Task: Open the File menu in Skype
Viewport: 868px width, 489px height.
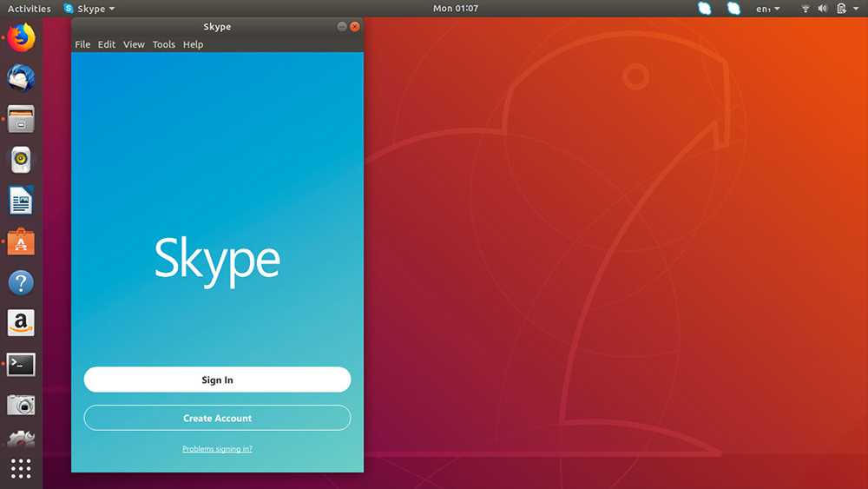Action: click(x=82, y=44)
